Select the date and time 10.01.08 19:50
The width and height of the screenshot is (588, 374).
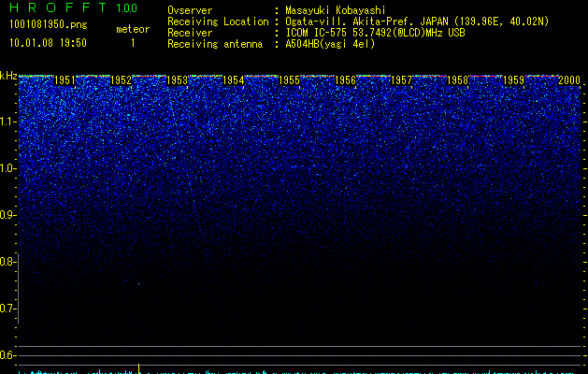tap(47, 43)
